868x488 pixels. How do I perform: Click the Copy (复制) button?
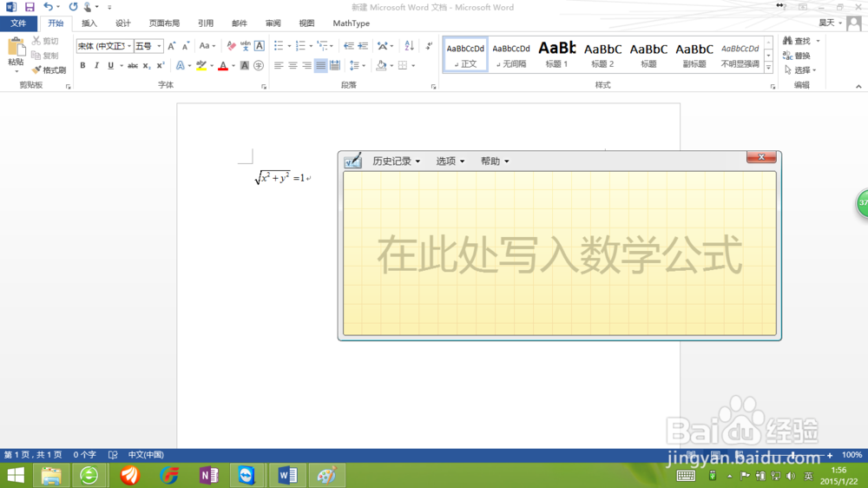(45, 56)
